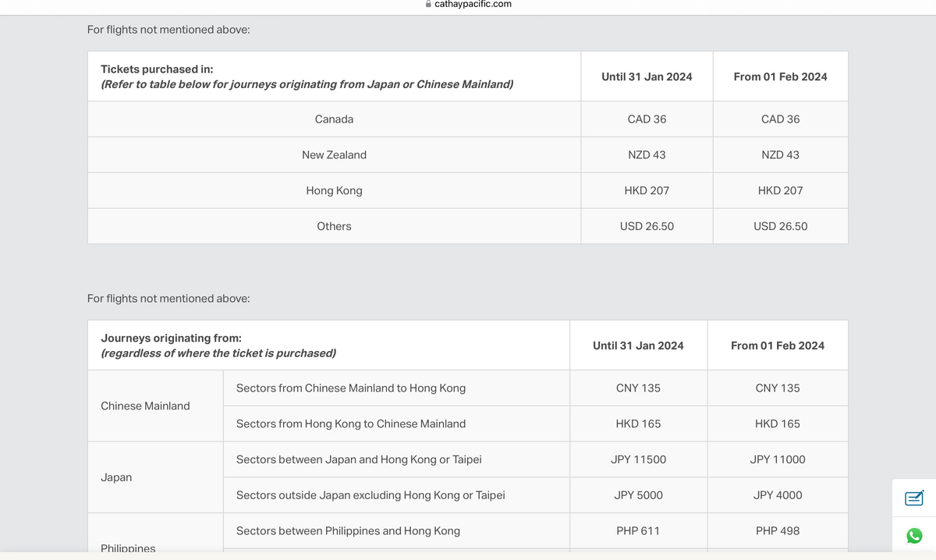Click the "JPY 4000" value
This screenshot has height=560, width=936.
[778, 495]
